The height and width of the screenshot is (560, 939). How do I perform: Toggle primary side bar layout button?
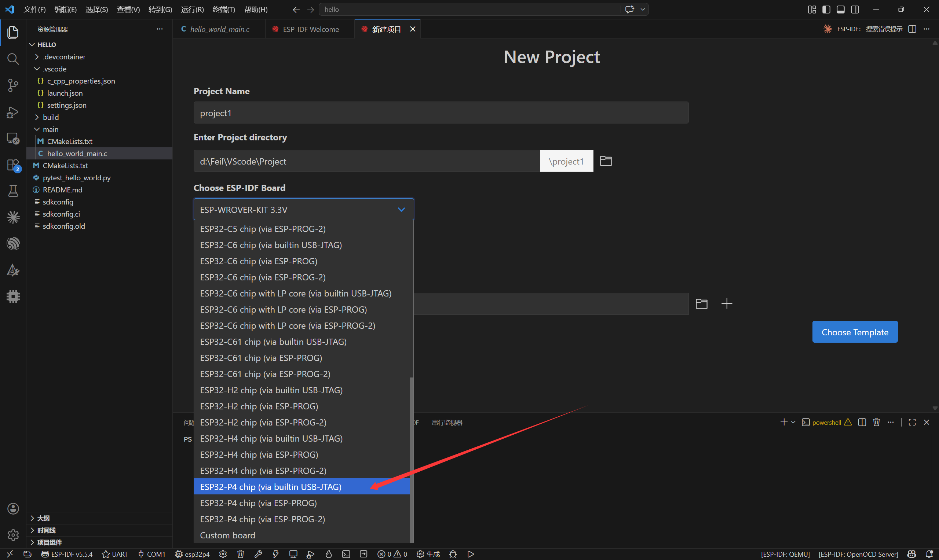(x=826, y=10)
